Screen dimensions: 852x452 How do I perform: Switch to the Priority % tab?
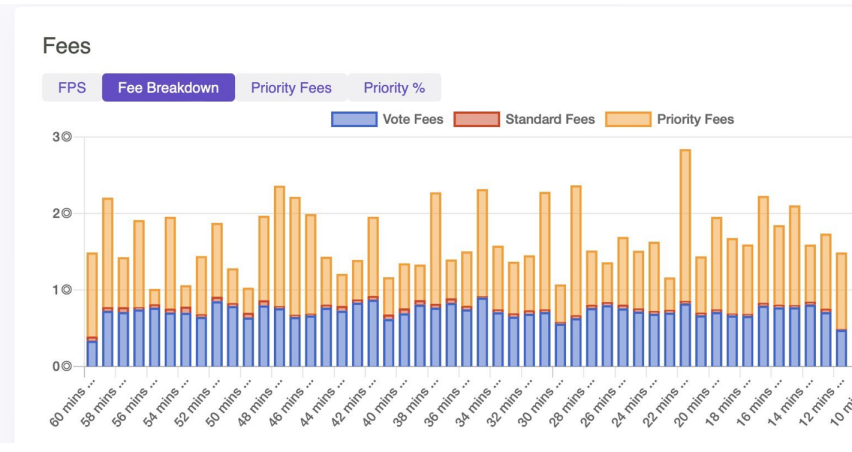pos(394,88)
